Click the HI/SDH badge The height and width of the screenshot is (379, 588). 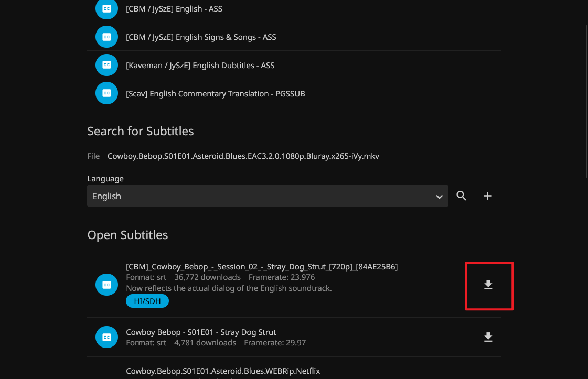pos(147,301)
